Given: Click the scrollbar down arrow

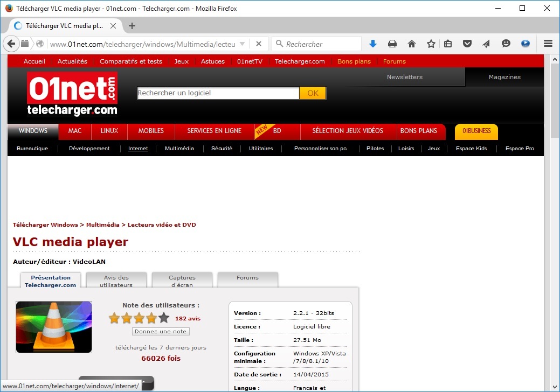Looking at the screenshot, I should pyautogui.click(x=555, y=387).
